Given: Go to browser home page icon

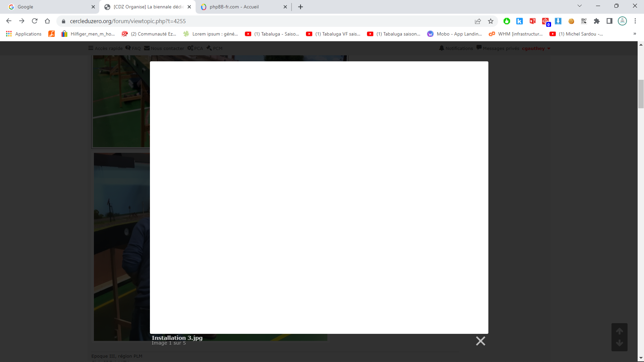Looking at the screenshot, I should pyautogui.click(x=47, y=21).
